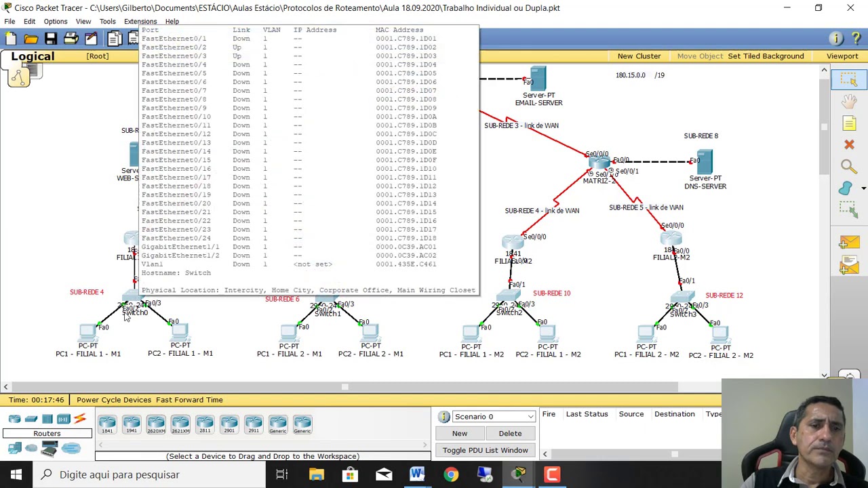Select the Draw Polygon shape tool
868x488 pixels.
(x=846, y=188)
